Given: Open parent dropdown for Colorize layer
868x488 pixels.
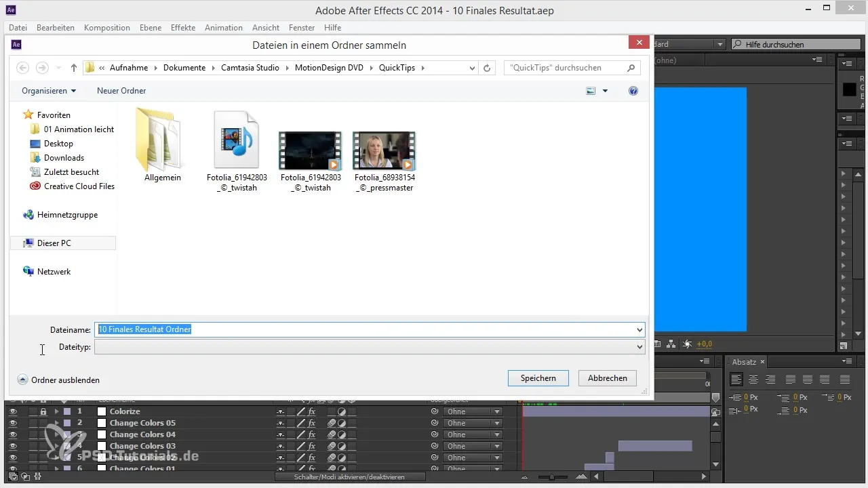Looking at the screenshot, I should coord(473,411).
